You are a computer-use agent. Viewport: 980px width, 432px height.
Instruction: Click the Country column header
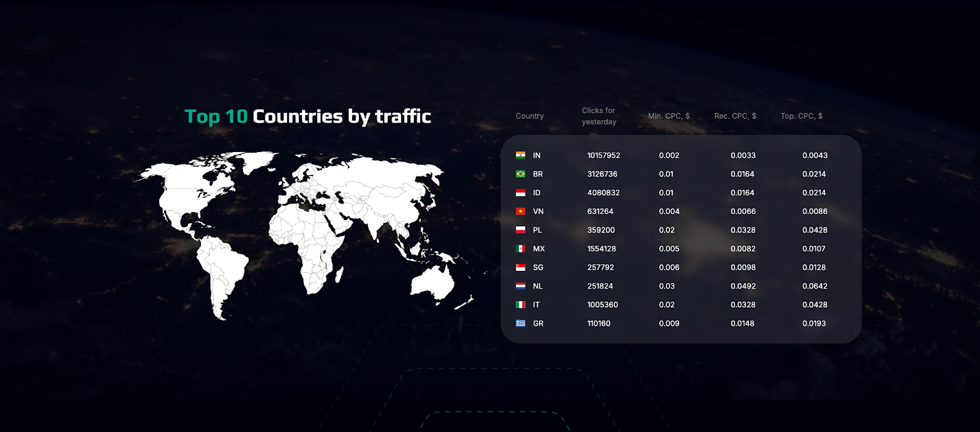click(529, 116)
